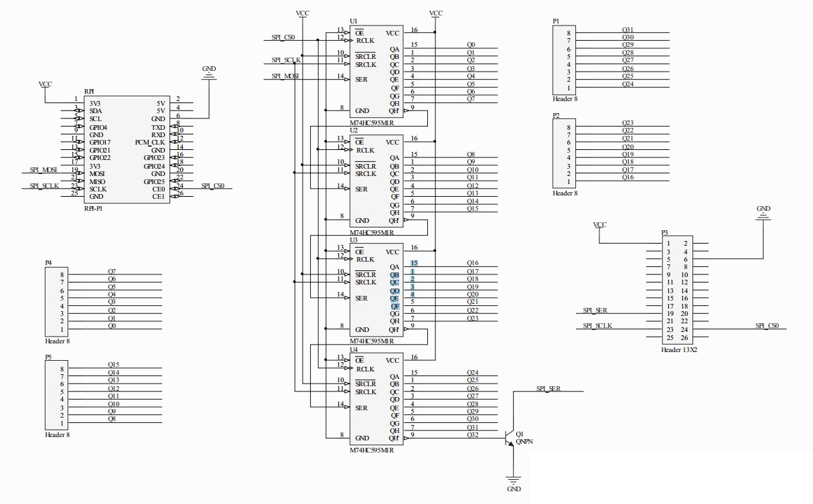Click the M74HC595M1R label under U1
Screen dimensions: 813x504
[372, 124]
